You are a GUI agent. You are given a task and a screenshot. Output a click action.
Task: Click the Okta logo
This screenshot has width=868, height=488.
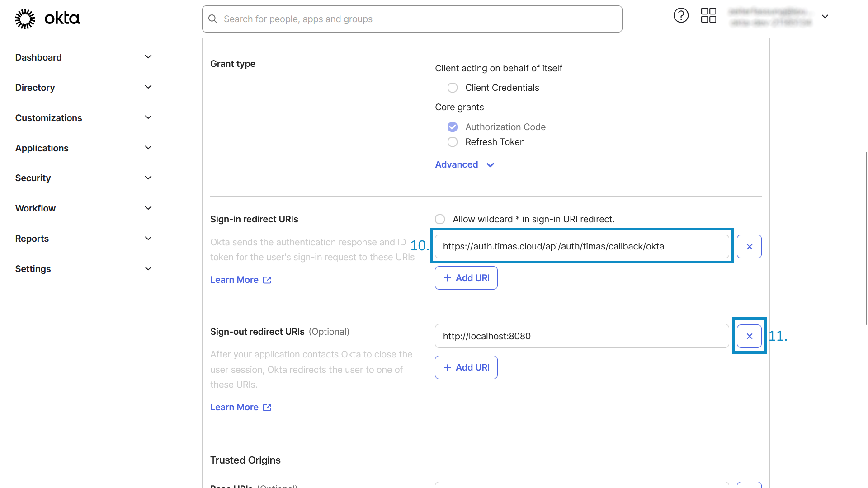coord(47,19)
